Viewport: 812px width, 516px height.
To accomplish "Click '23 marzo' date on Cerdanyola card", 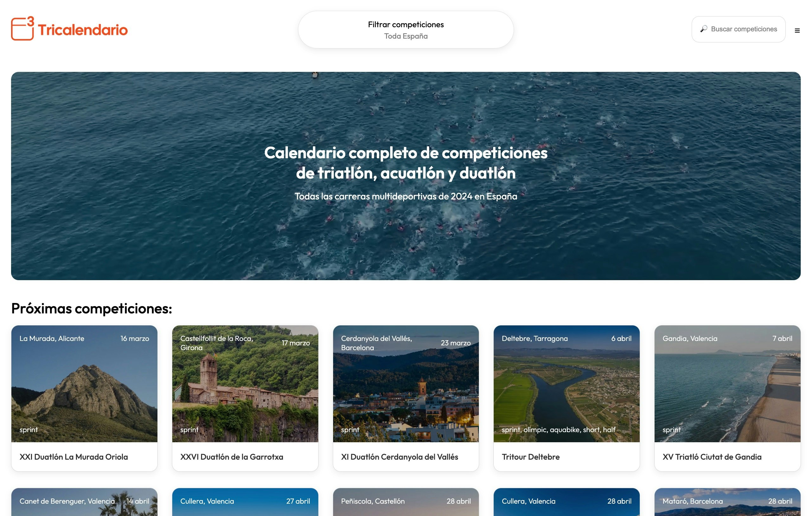I will coord(456,343).
